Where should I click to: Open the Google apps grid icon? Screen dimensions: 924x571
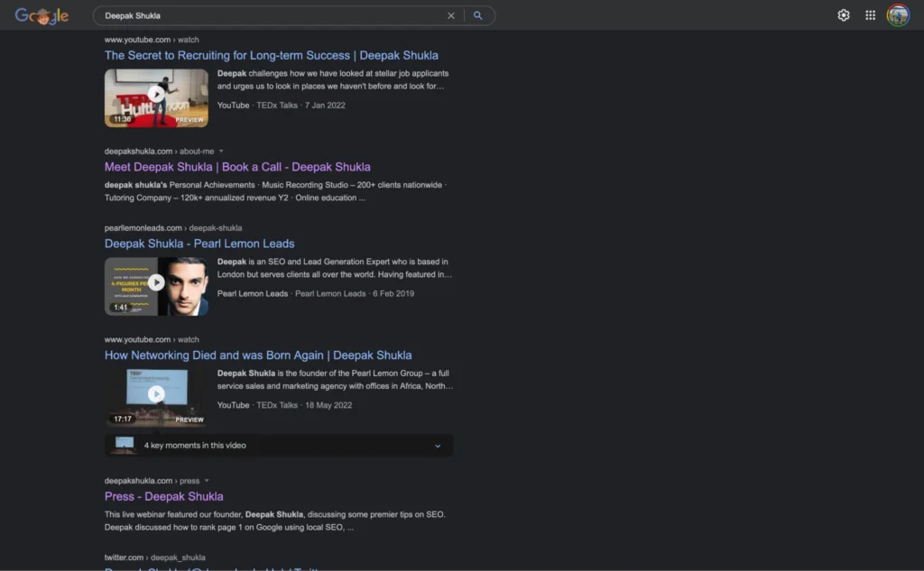[x=871, y=15]
